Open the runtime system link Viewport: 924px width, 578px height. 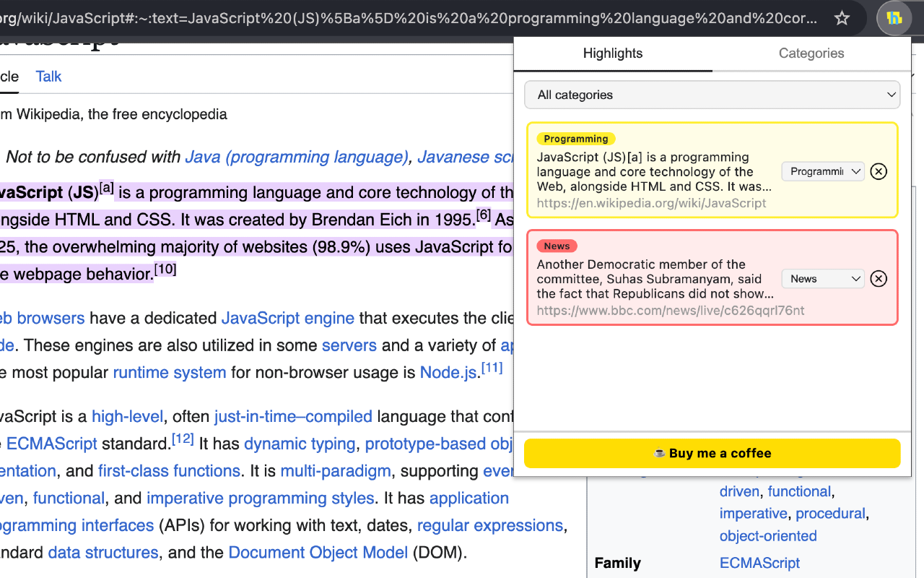click(x=170, y=373)
